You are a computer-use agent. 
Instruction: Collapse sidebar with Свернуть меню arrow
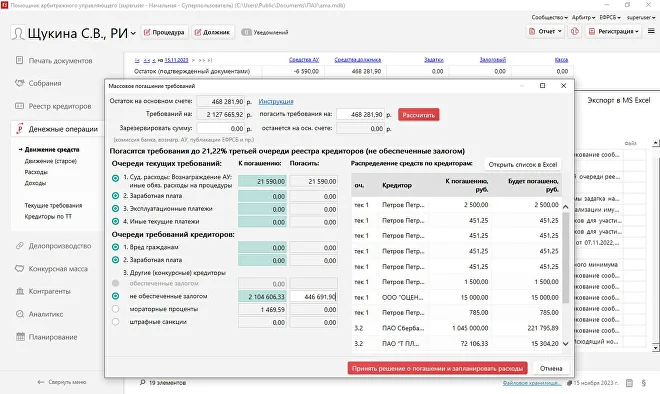[41, 382]
